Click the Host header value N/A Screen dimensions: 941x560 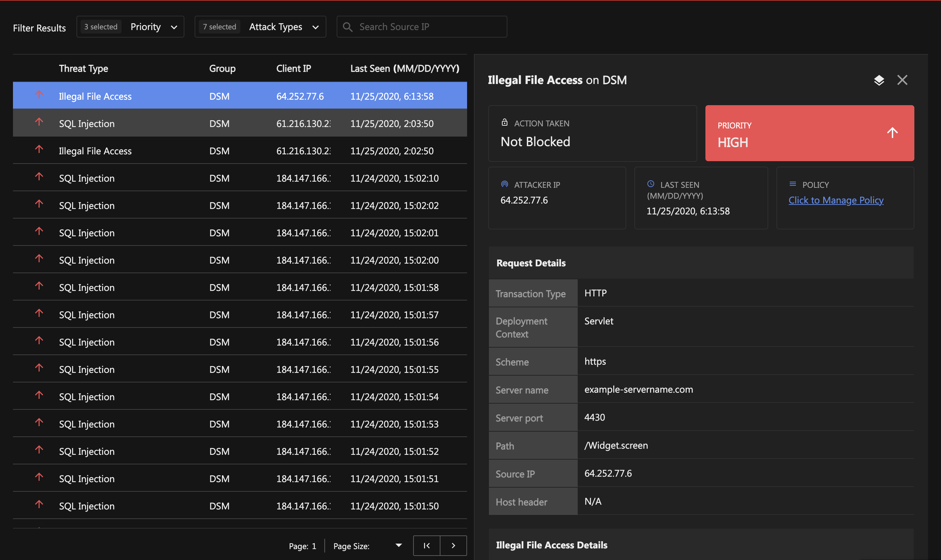(x=593, y=501)
